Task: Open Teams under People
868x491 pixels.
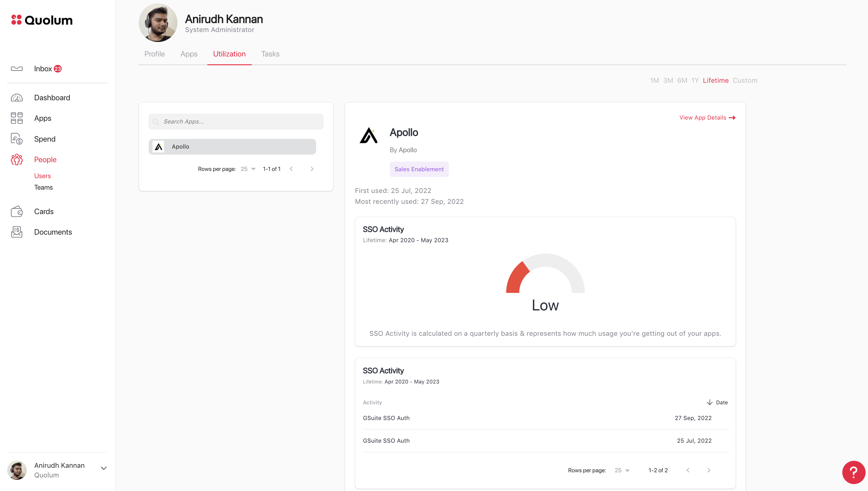Action: click(x=43, y=188)
